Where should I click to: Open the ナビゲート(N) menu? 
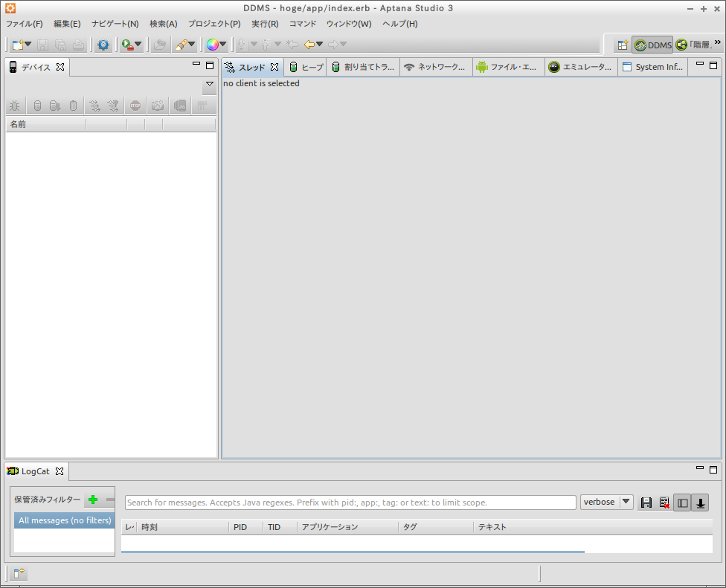pyautogui.click(x=115, y=24)
